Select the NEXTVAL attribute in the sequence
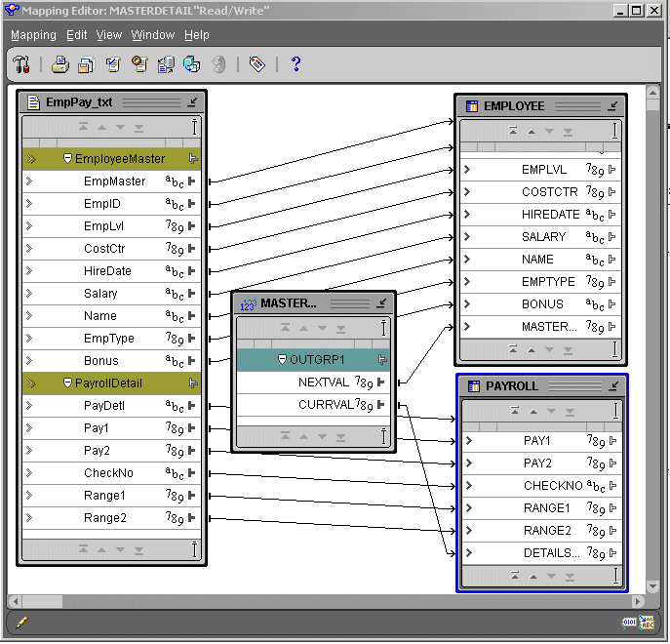The height and width of the screenshot is (644, 670). (x=323, y=382)
